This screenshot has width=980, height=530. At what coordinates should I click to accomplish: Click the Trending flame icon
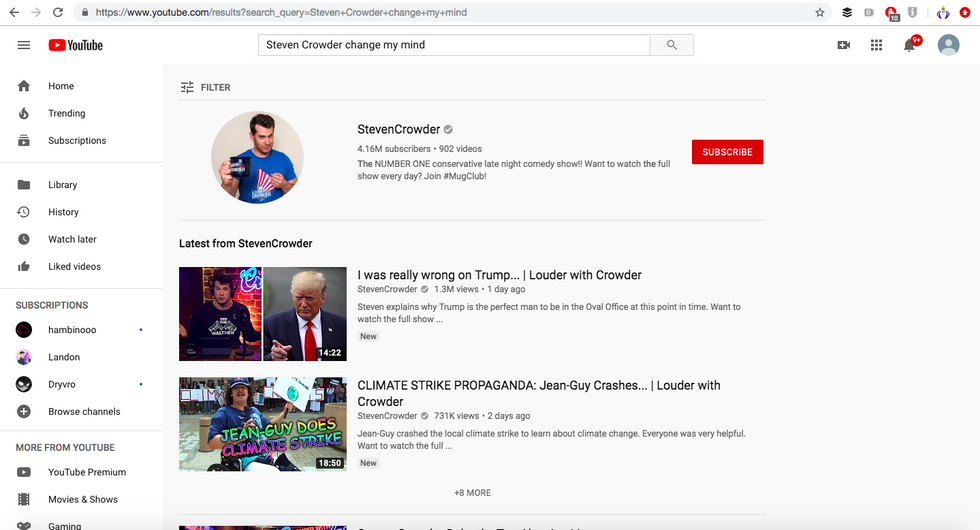(24, 113)
